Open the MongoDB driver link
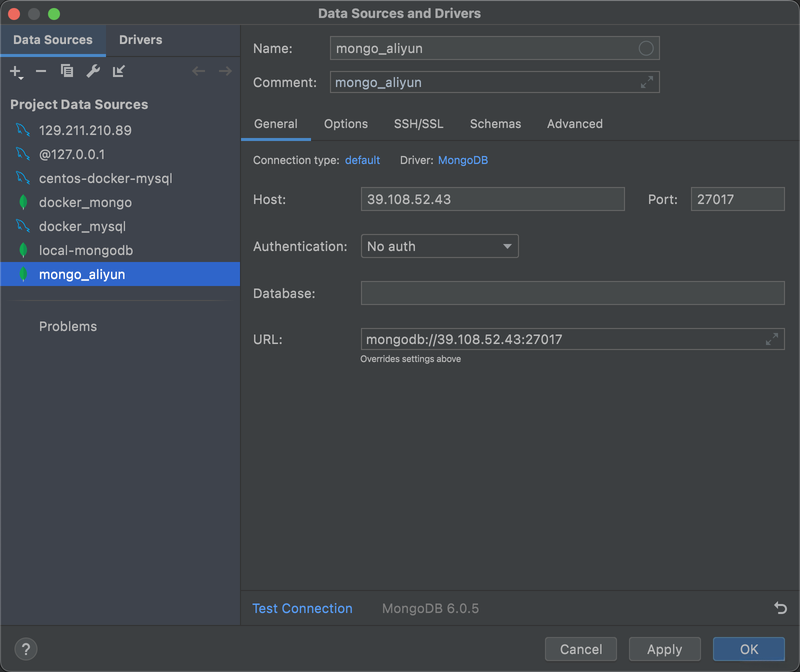The image size is (800, 672). coord(463,160)
